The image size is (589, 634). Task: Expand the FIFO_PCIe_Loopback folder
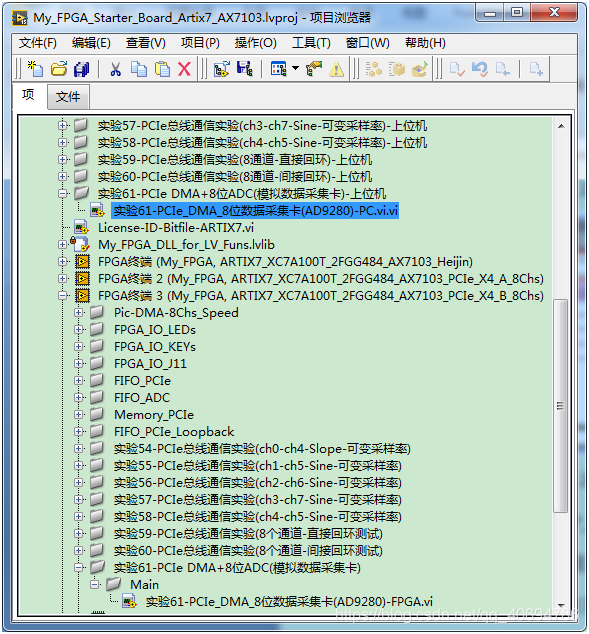79,431
